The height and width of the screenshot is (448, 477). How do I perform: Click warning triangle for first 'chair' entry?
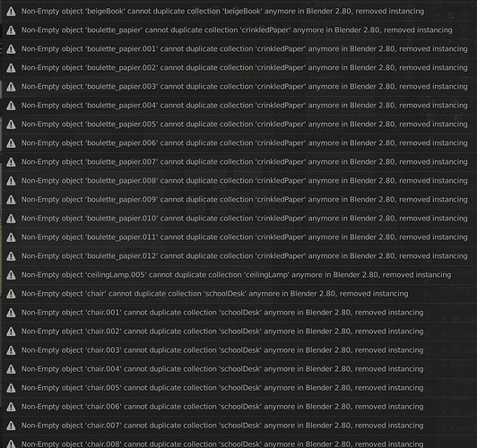click(11, 294)
